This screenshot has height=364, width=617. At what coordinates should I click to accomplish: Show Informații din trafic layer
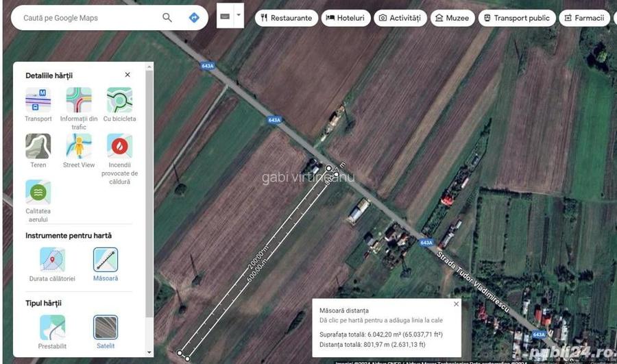79,109
